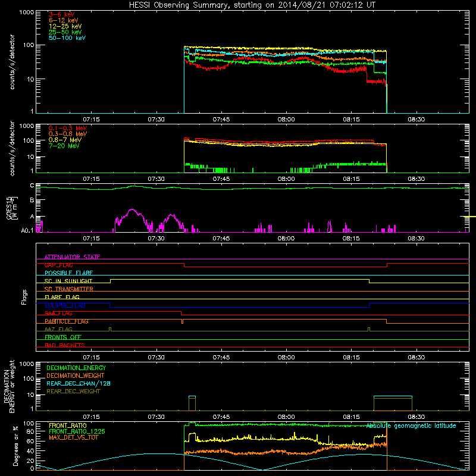Click the MAX_DET_VS_TOT legend label

73,437
